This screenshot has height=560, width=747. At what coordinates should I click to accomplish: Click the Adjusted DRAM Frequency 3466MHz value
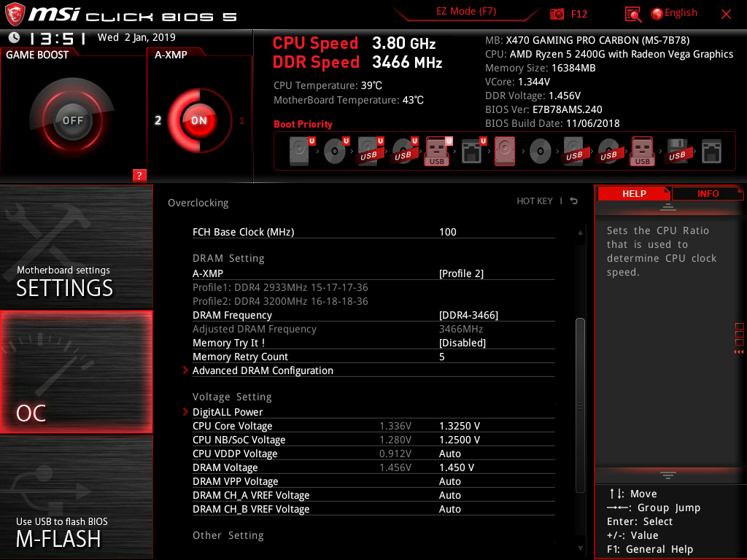461,329
